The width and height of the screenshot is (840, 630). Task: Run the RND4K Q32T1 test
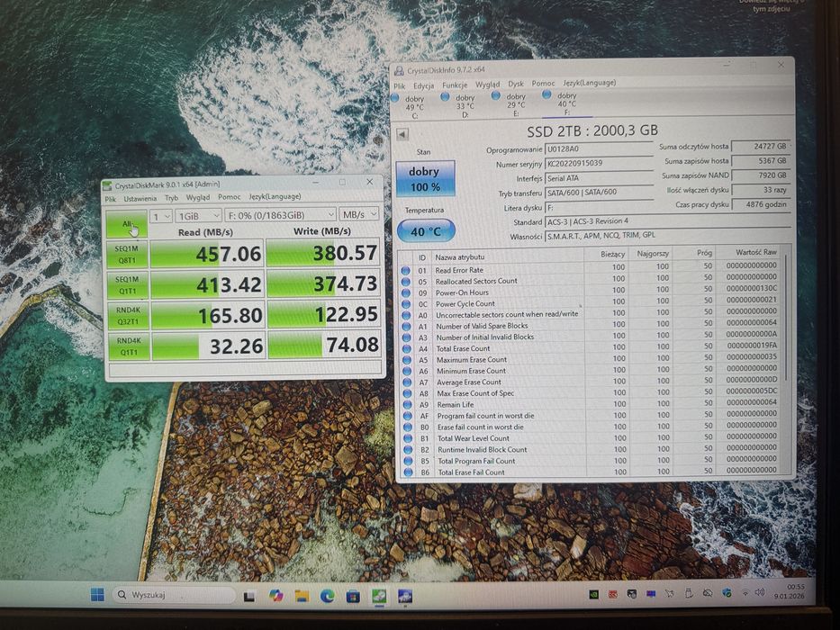pos(128,316)
